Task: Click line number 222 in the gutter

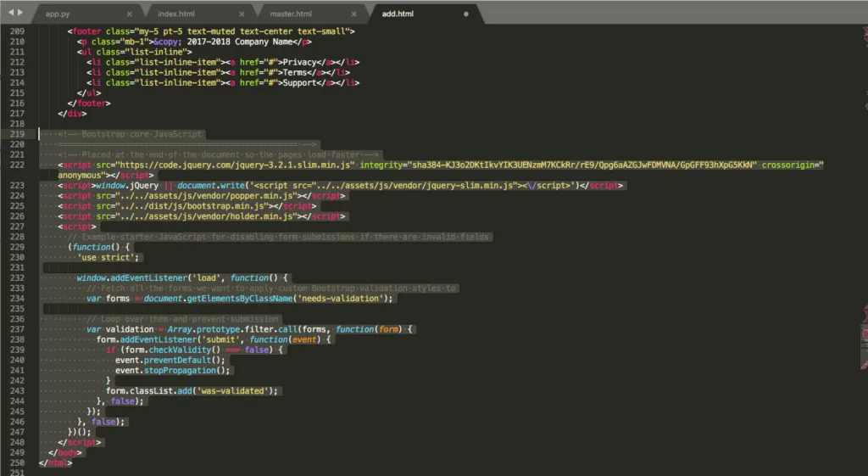Action: (x=17, y=165)
